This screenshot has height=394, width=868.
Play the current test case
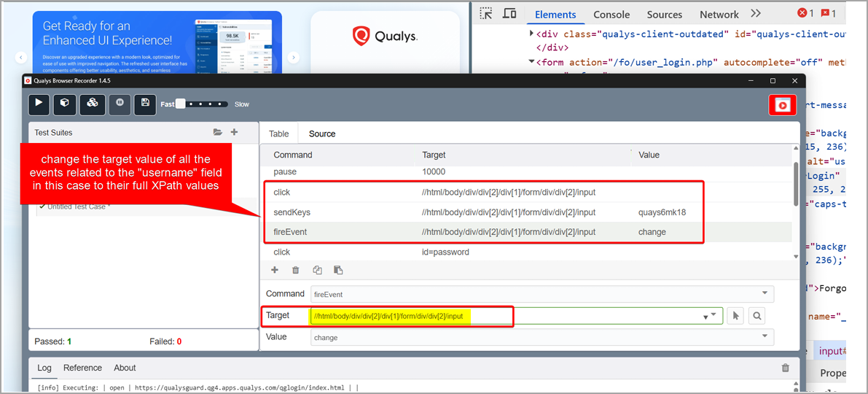[x=39, y=104]
